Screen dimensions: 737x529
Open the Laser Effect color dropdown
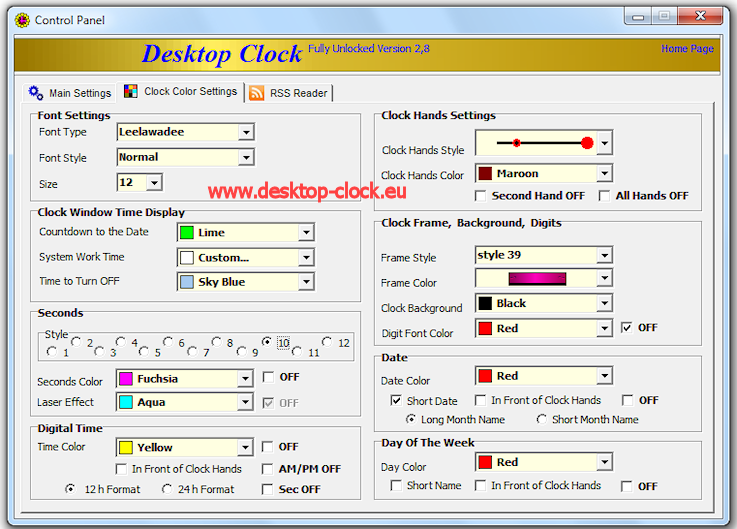(245, 402)
